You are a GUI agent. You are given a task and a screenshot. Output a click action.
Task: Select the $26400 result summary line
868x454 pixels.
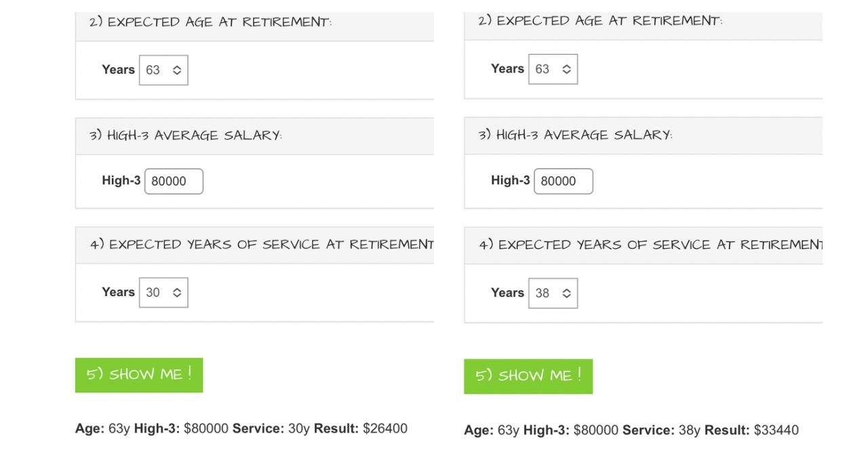(241, 428)
